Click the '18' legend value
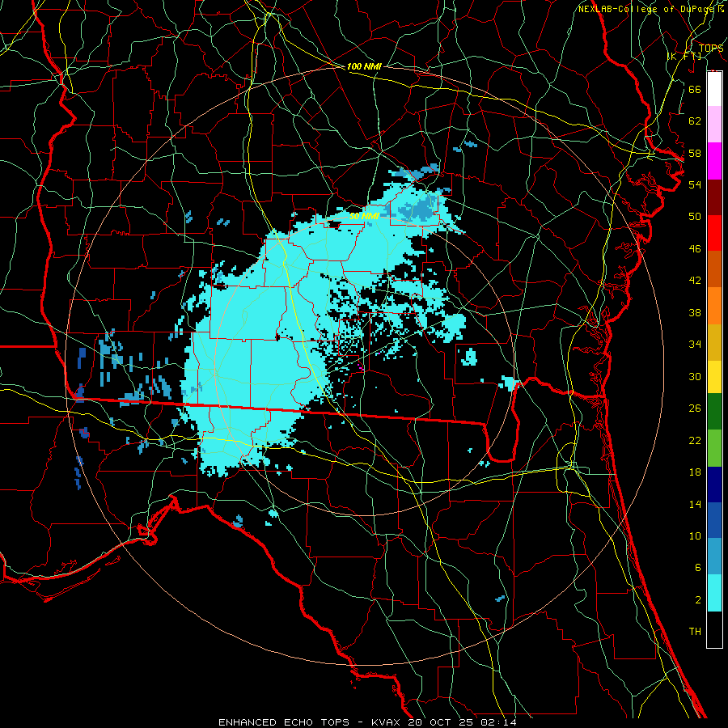The height and width of the screenshot is (728, 728). 695,472
